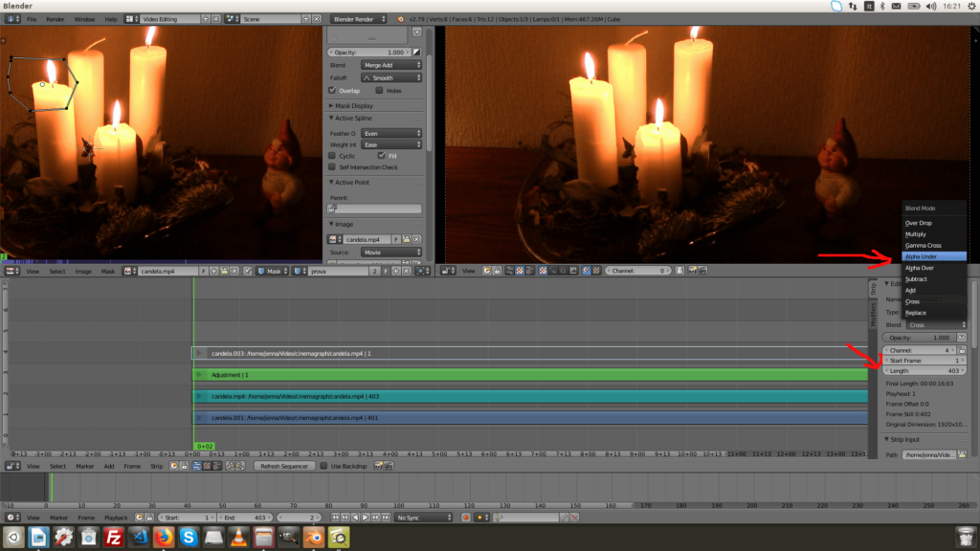The height and width of the screenshot is (551, 980).
Task: Select the candela.003 strip
Action: tap(529, 354)
